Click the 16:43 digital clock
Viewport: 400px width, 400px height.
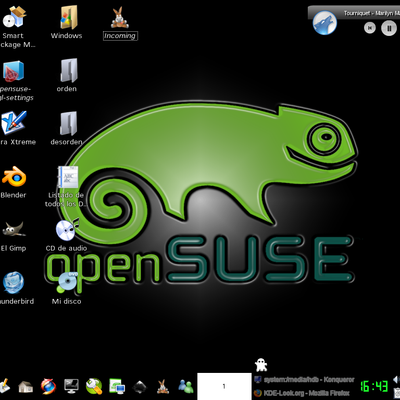tap(374, 387)
